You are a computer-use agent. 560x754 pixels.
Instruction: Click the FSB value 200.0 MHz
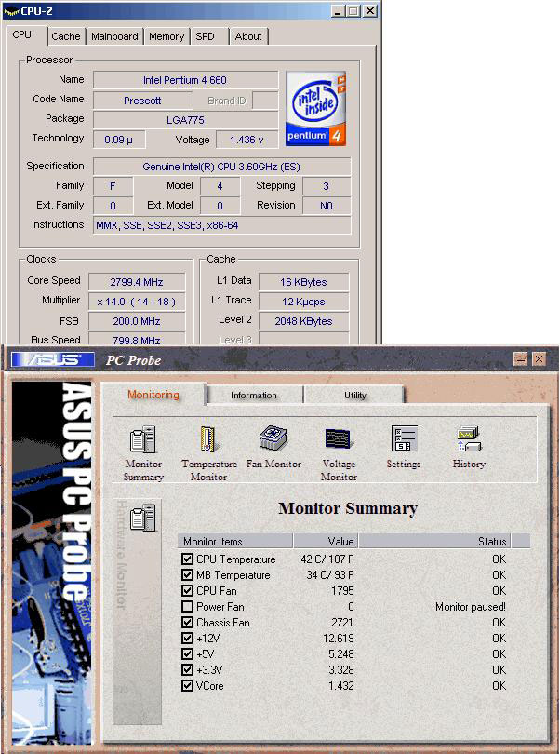137,321
